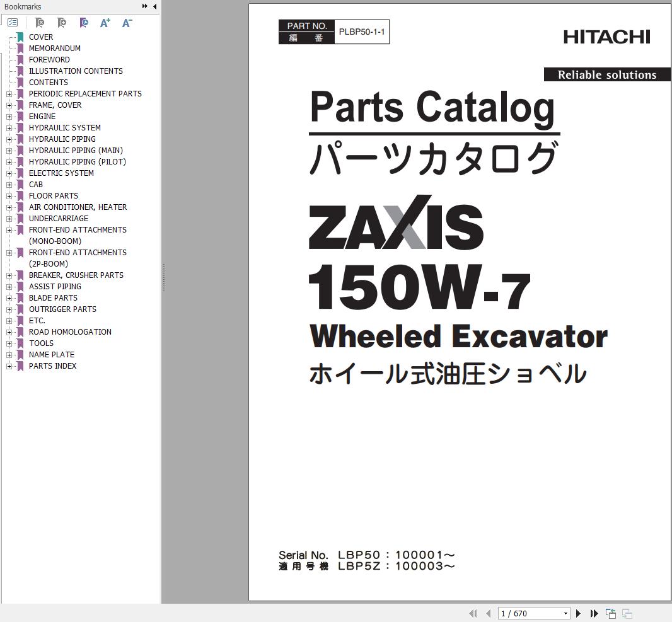The image size is (672, 622).
Task: Select the BREAKER, CRUSHER PARTS bookmark
Action: pyautogui.click(x=76, y=275)
